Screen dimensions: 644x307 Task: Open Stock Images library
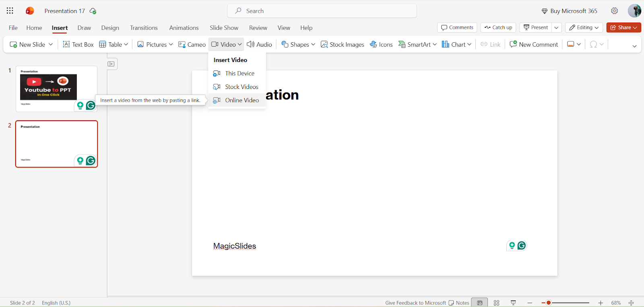tap(343, 44)
